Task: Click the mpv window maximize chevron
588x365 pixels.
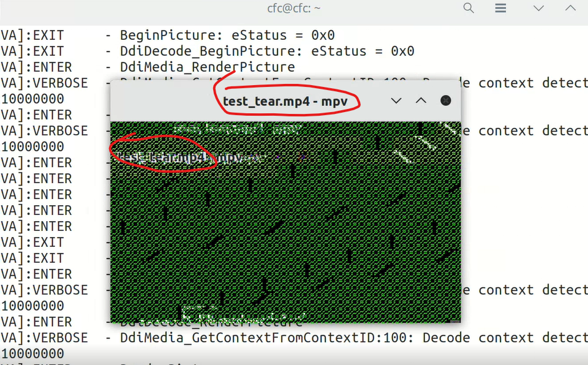Action: click(421, 100)
